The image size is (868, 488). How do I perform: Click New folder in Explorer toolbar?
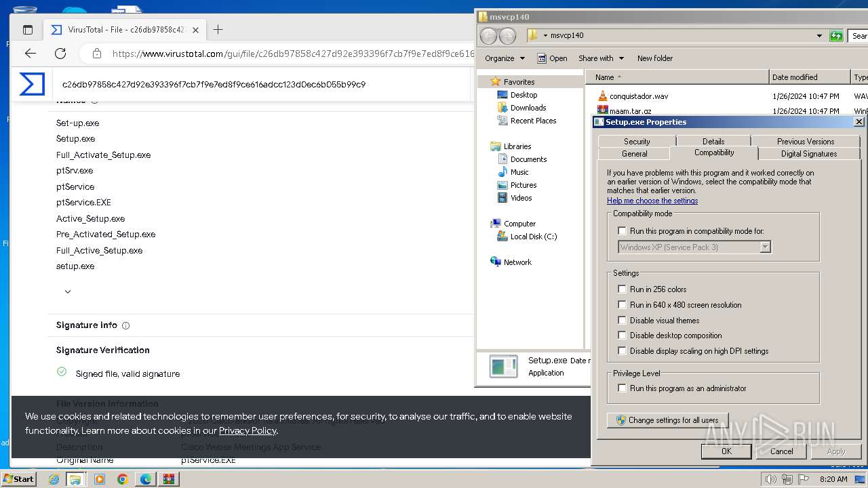[655, 58]
